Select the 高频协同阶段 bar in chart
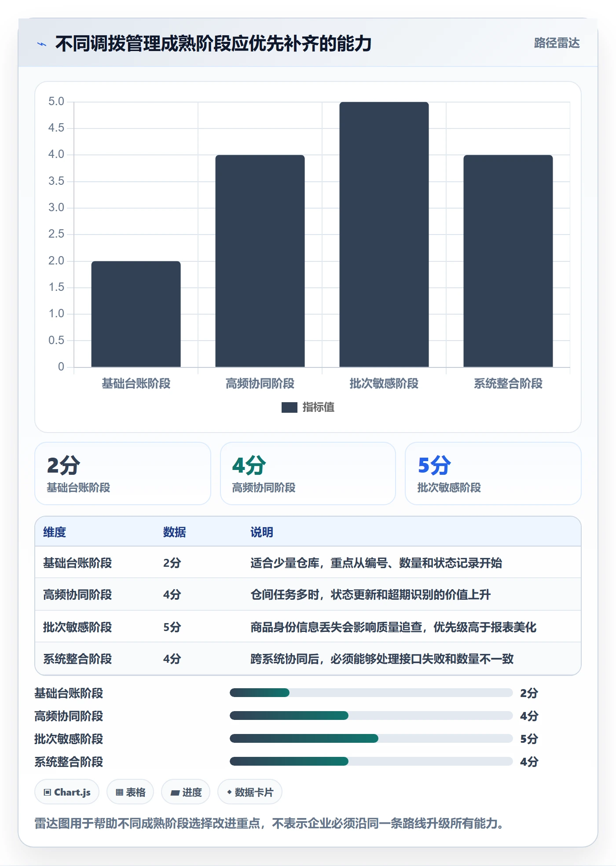The width and height of the screenshot is (616, 866). point(260,261)
